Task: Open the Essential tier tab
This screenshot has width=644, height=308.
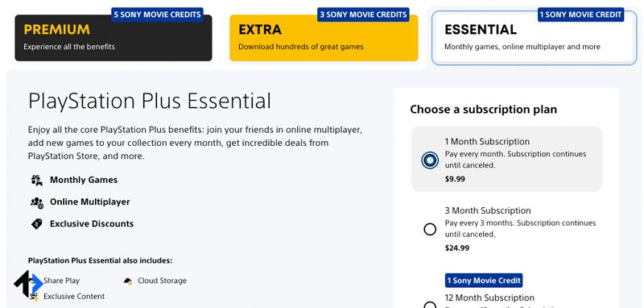Action: [535, 38]
